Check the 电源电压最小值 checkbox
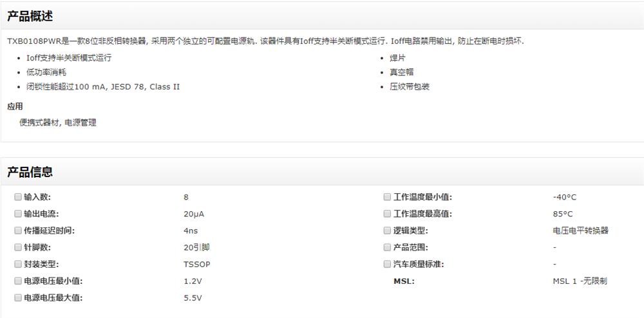 pos(17,281)
